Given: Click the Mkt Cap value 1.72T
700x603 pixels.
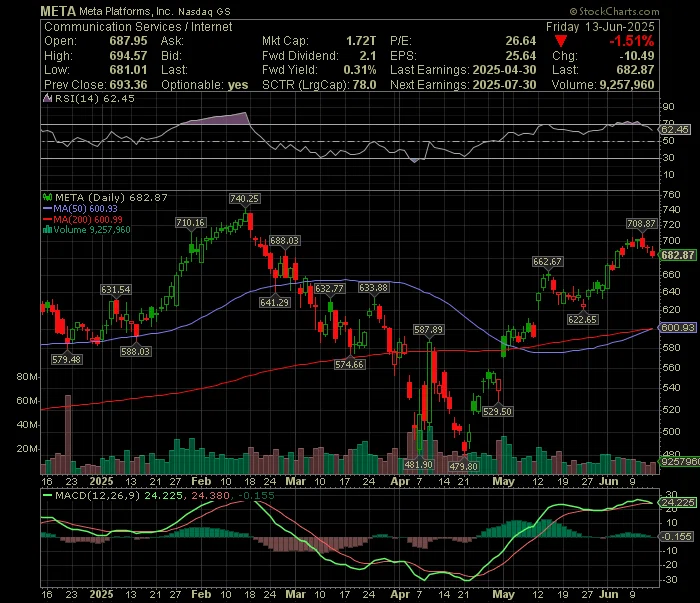Looking at the screenshot, I should coord(361,41).
